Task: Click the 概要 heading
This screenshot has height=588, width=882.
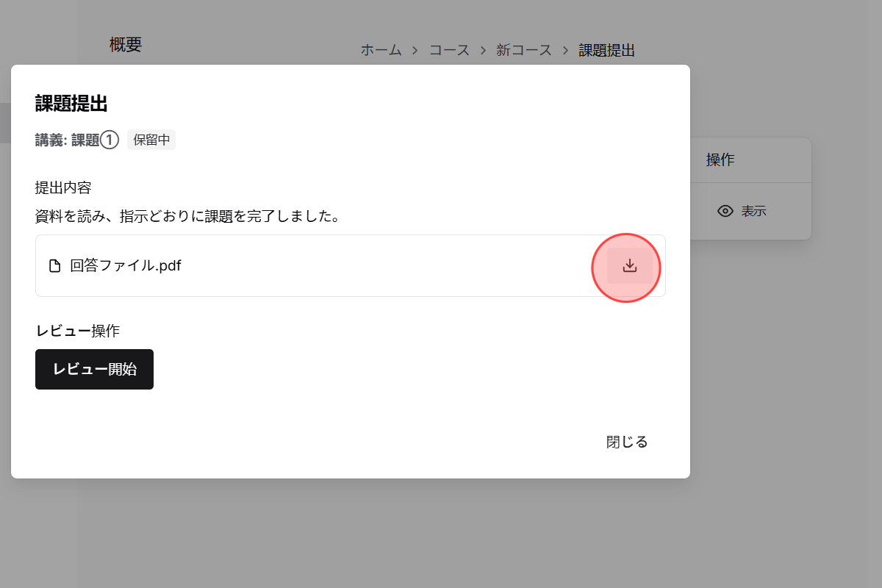Action: tap(125, 44)
